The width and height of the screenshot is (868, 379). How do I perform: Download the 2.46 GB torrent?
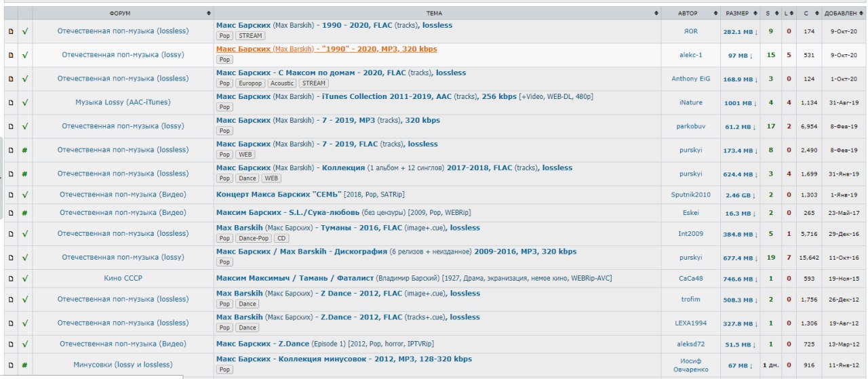pyautogui.click(x=741, y=195)
